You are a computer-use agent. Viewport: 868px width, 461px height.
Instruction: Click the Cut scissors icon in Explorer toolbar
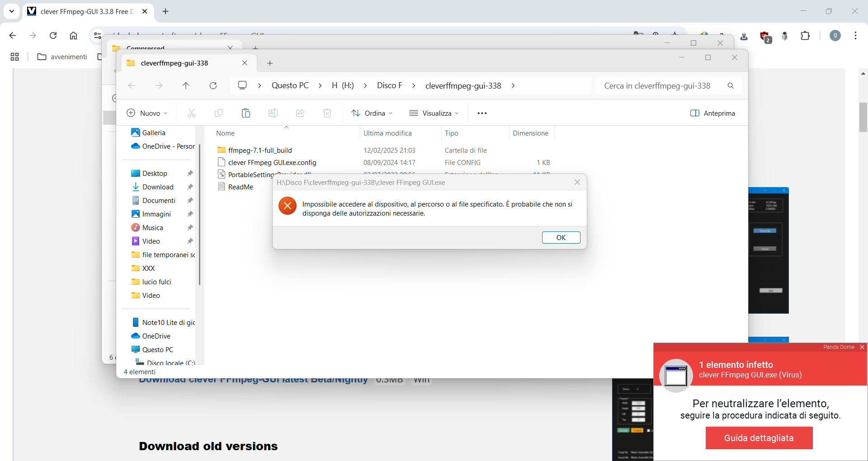pos(192,113)
